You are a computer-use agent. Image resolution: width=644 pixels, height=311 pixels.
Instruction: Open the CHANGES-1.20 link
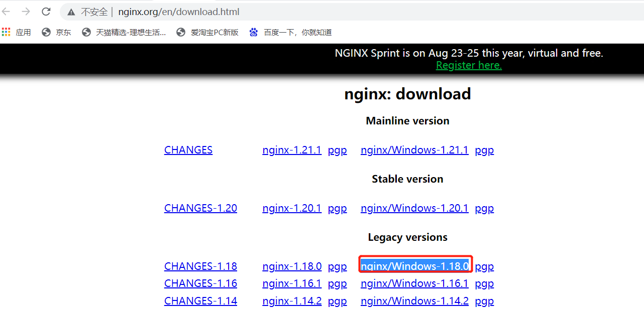pyautogui.click(x=200, y=208)
